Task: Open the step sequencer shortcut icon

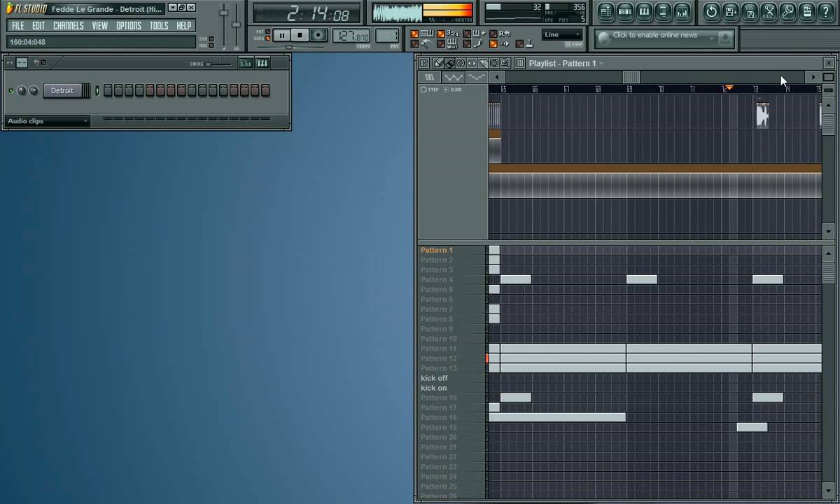Action: (x=625, y=11)
